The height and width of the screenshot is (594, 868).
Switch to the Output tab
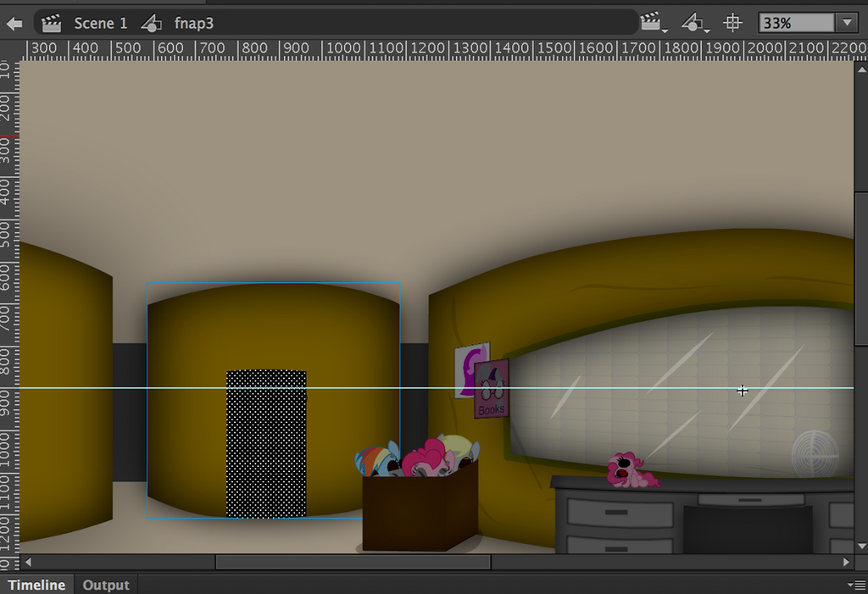(106, 585)
